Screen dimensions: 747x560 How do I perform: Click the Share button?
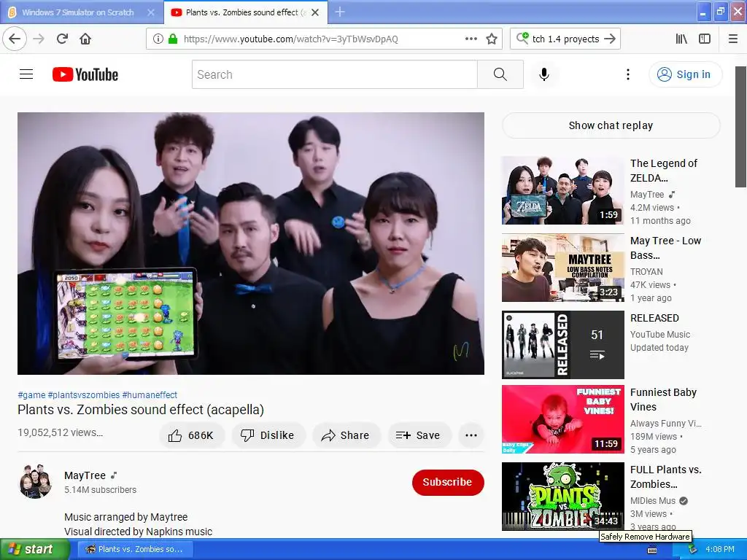coord(347,435)
